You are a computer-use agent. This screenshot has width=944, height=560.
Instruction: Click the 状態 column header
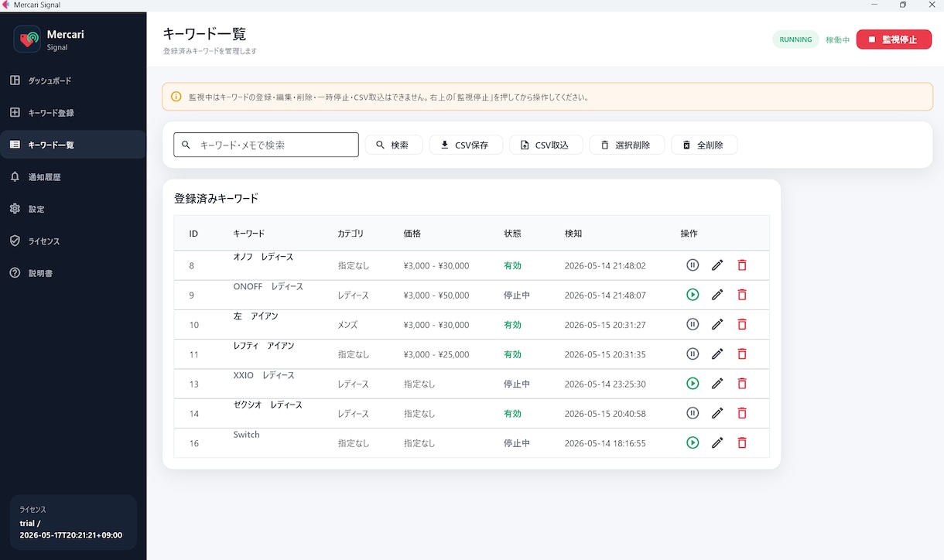(x=512, y=234)
